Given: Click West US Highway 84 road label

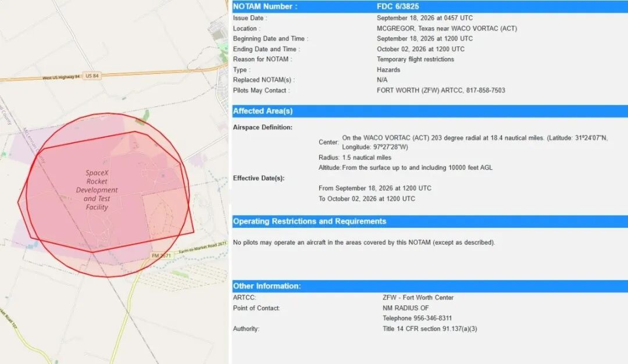Looking at the screenshot, I should (x=61, y=77).
